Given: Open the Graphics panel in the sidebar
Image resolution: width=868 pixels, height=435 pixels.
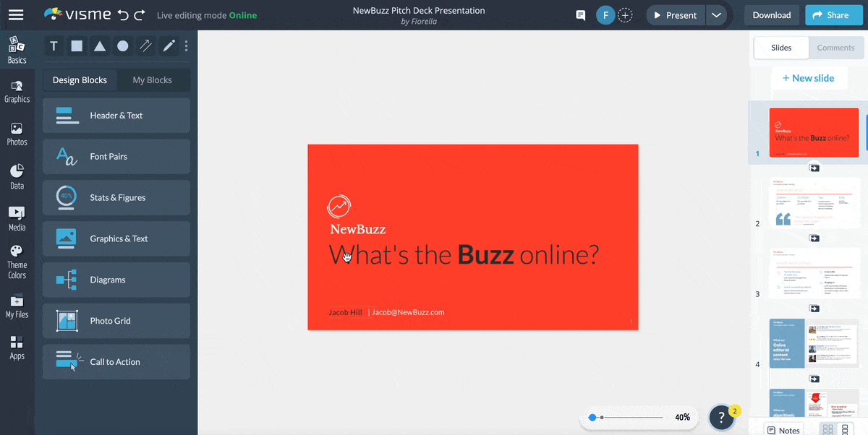Looking at the screenshot, I should coord(17,90).
